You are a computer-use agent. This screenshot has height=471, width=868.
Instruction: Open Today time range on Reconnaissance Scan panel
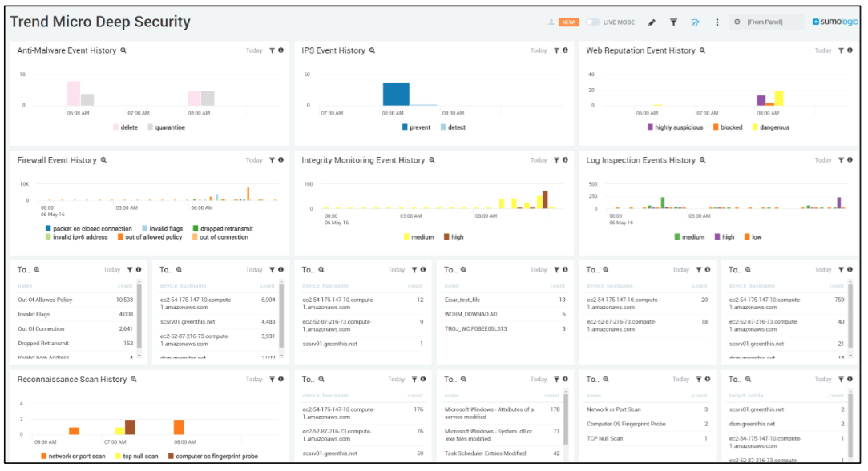click(254, 380)
